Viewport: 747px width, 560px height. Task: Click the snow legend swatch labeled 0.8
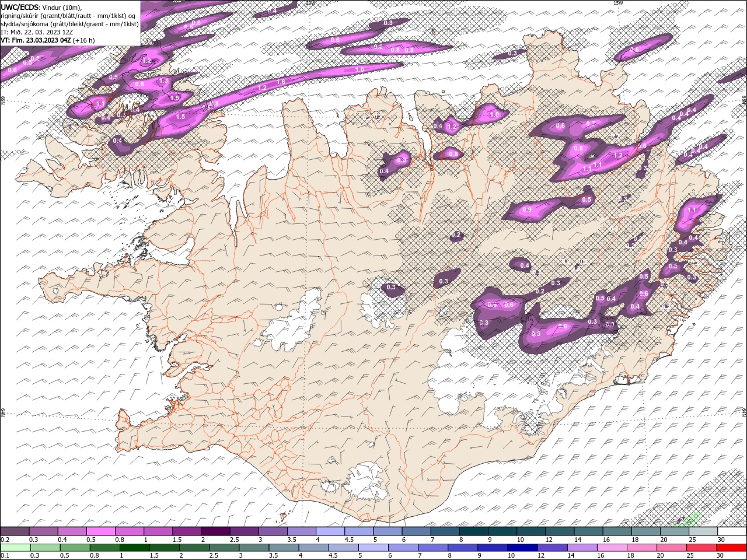tap(130, 531)
